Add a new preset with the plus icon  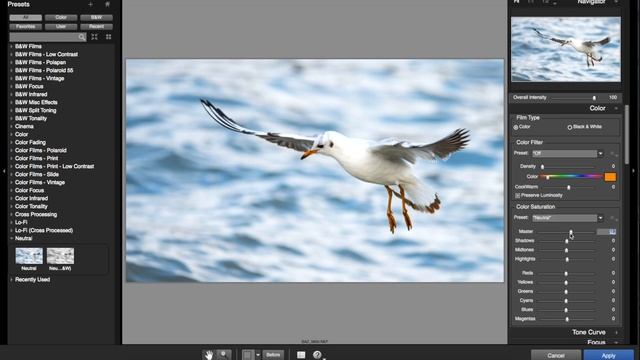point(90,4)
